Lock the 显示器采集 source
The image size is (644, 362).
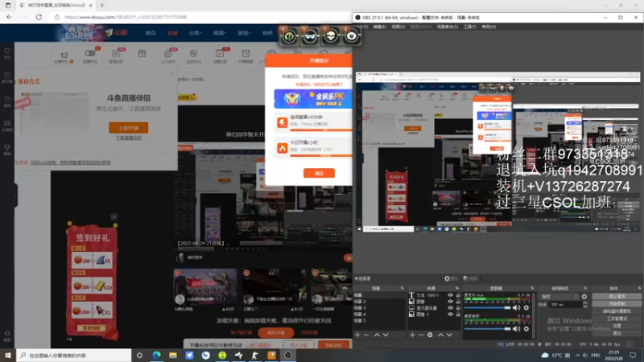pos(458,308)
